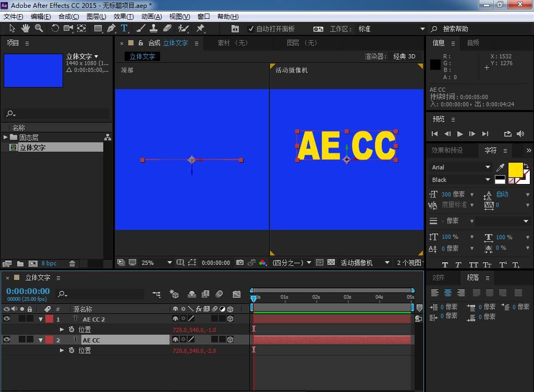This screenshot has height=392, width=534.
Task: Select the Unified Camera tool
Action: tap(68, 29)
